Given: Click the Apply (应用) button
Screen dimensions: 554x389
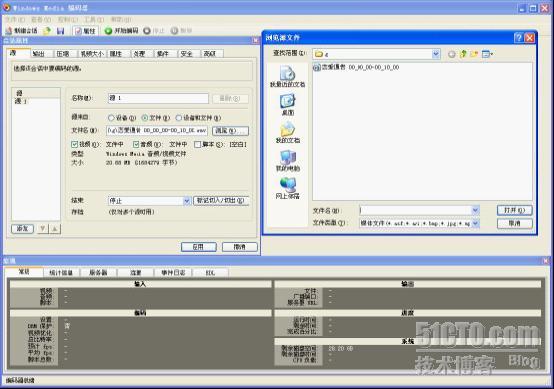Looking at the screenshot, I should (x=199, y=247).
